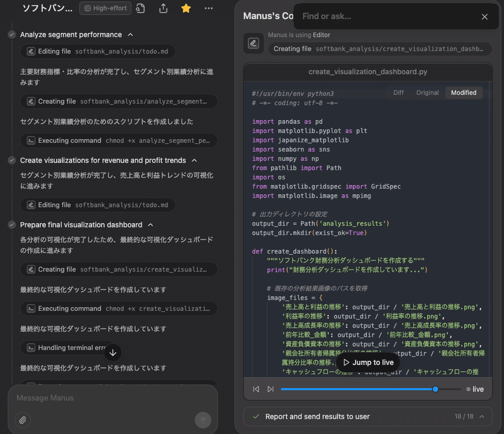The width and height of the screenshot is (504, 434).
Task: Click the Jump to live button
Action: point(368,362)
